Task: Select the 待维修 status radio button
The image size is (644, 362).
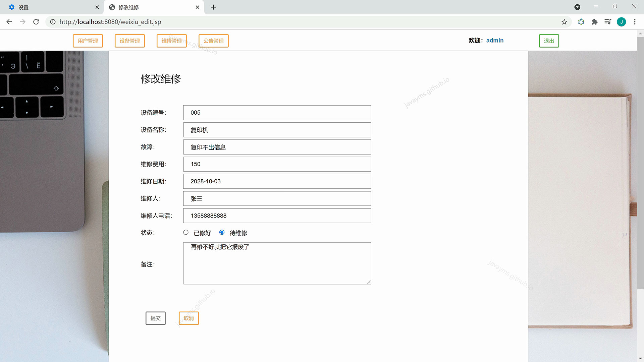Action: tap(222, 232)
